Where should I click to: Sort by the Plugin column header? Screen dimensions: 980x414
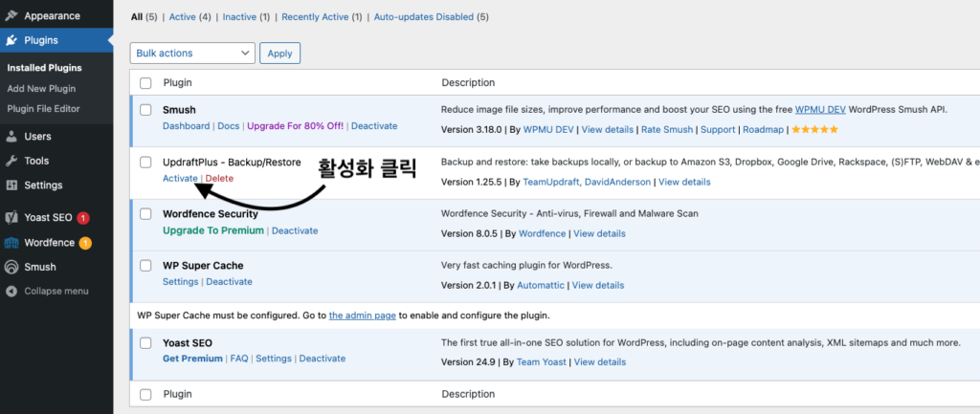(x=177, y=82)
